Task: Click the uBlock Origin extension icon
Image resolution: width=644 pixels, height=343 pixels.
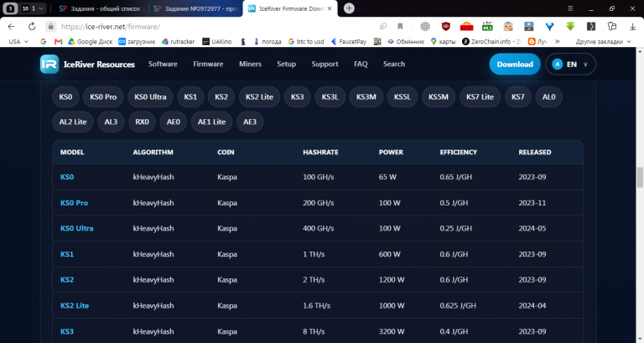Action: pos(445,27)
